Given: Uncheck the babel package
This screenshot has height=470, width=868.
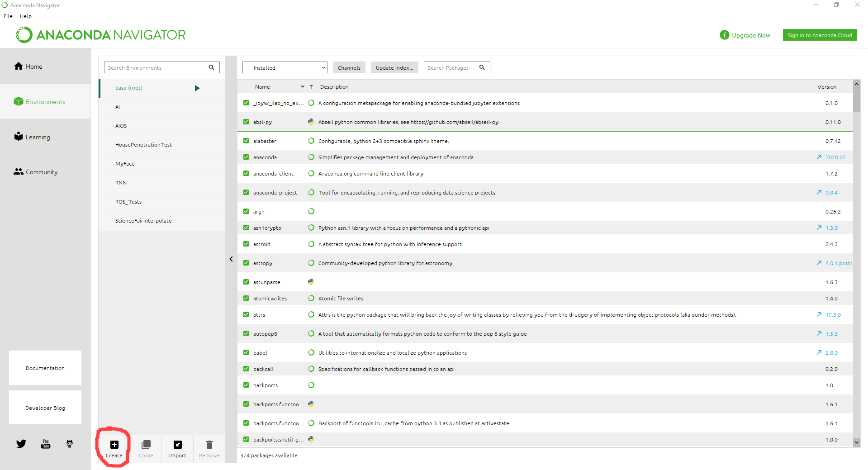Looking at the screenshot, I should tap(246, 352).
